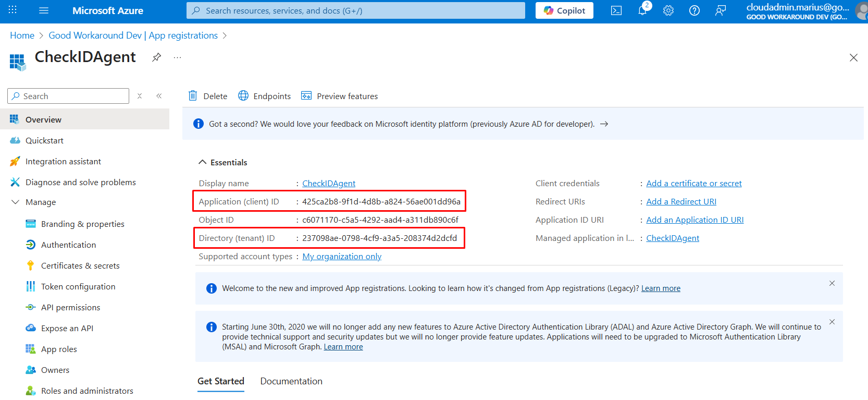Open the Help question mark icon
This screenshot has width=868, height=400.
695,10
